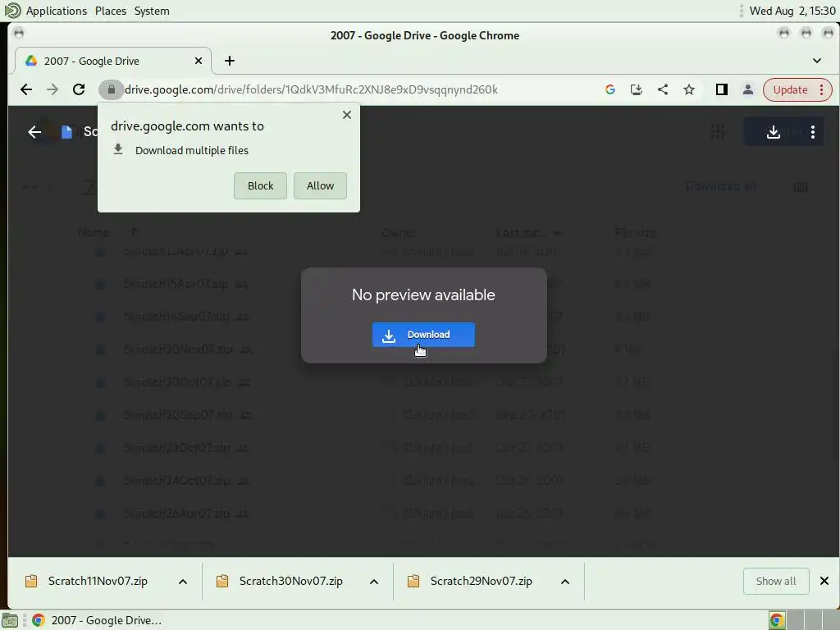Image resolution: width=840 pixels, height=630 pixels.
Task: Click the show desktop icon in bottom panel
Action: (x=10, y=620)
